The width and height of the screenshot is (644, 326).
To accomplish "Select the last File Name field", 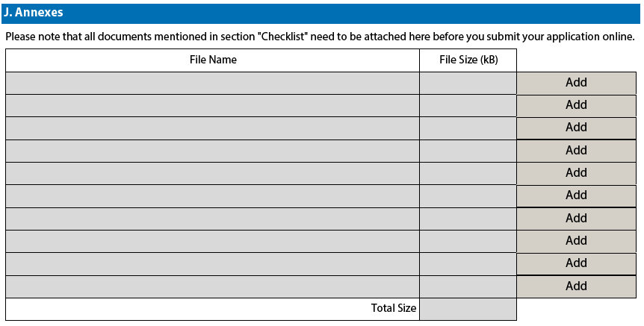I will point(212,286).
